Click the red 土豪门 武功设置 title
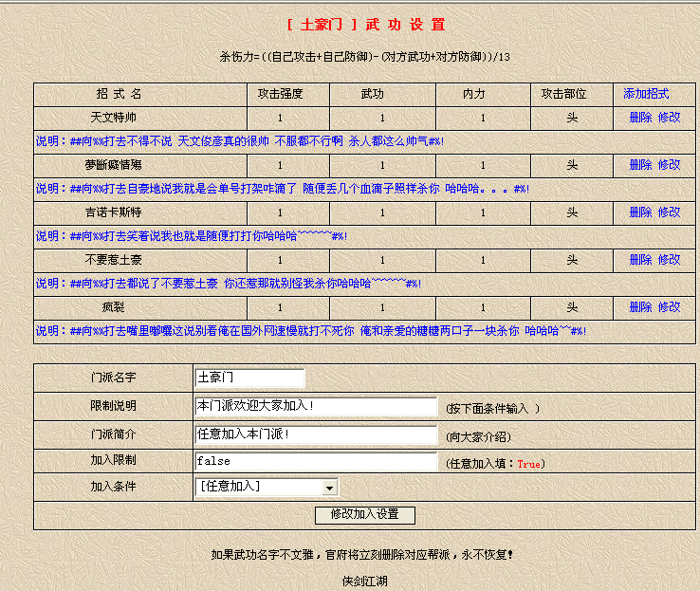The image size is (700, 591). (x=365, y=25)
